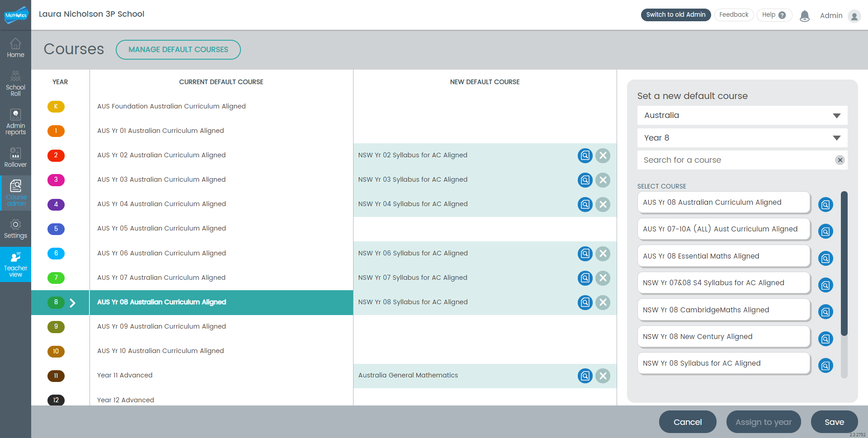Preview NSW Yr 08 Syllabus option in list

[x=826, y=366]
